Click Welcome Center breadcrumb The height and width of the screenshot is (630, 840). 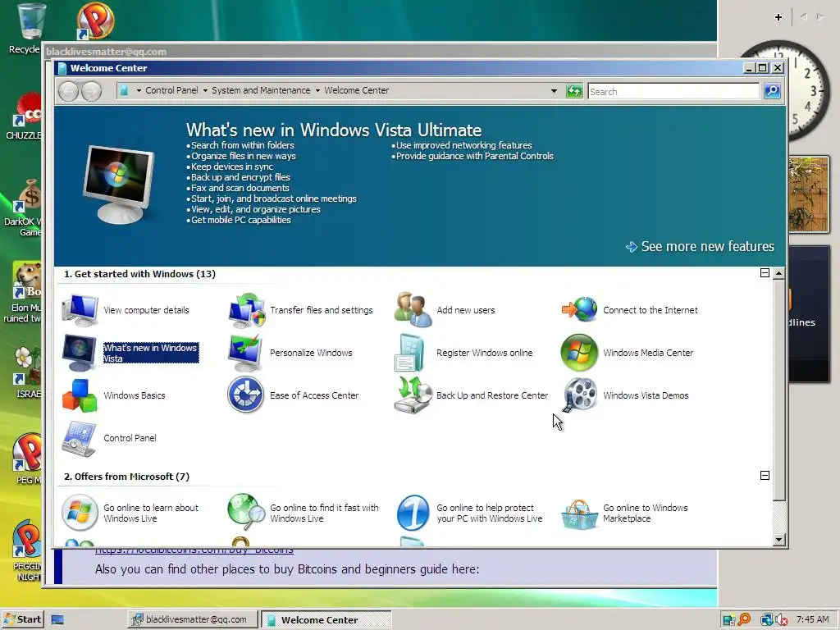click(357, 90)
